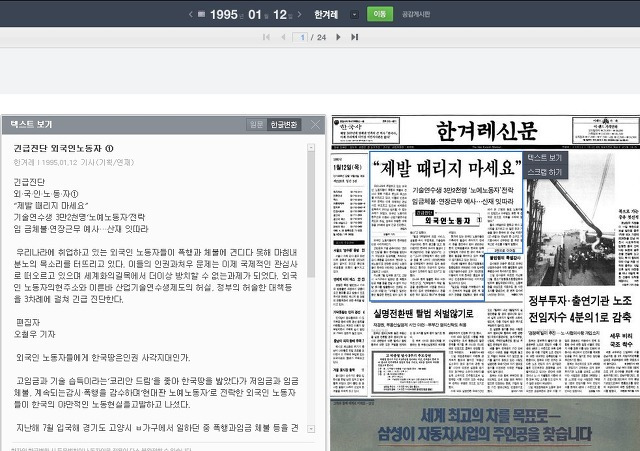Open the 한겨레 newspaper dropdown arrow

(x=354, y=15)
